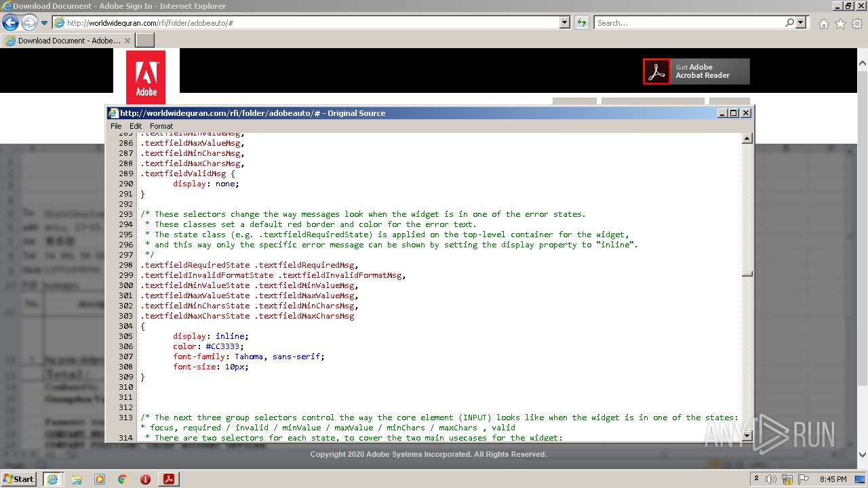Image resolution: width=868 pixels, height=488 pixels.
Task: Open the recent pages dropdown arrow
Action: coord(44,23)
